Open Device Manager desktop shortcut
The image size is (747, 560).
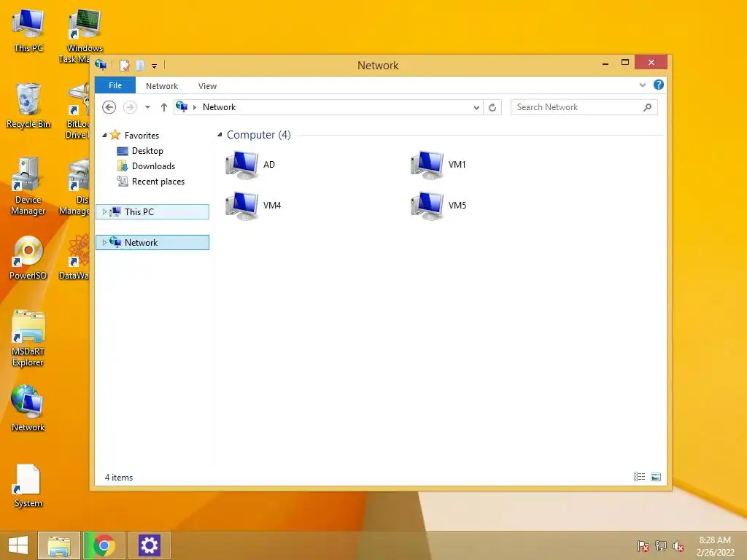(28, 187)
